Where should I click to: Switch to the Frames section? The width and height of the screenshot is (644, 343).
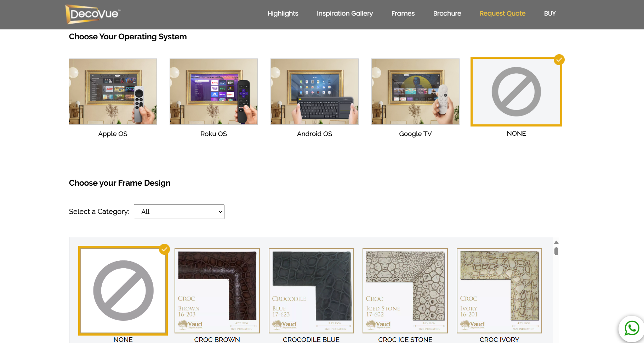[x=403, y=13]
